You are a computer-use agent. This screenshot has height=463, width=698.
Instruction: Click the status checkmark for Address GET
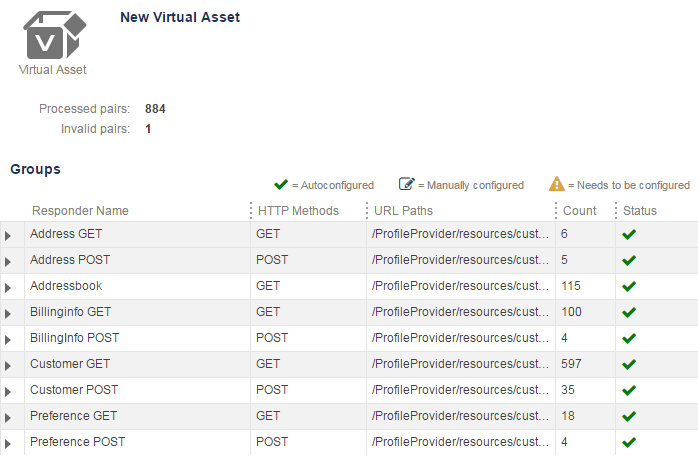(x=629, y=234)
